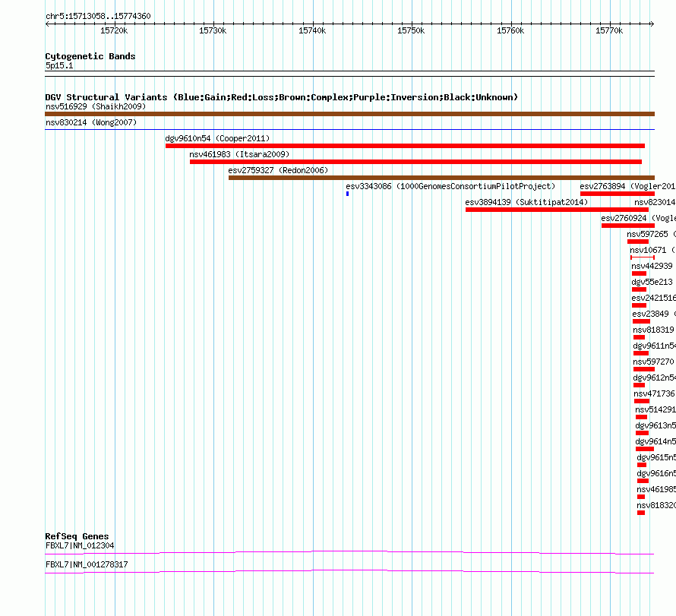Viewport: 676px width, 616px height.
Task: Select the dgv9614 variant label
Action: click(x=655, y=441)
